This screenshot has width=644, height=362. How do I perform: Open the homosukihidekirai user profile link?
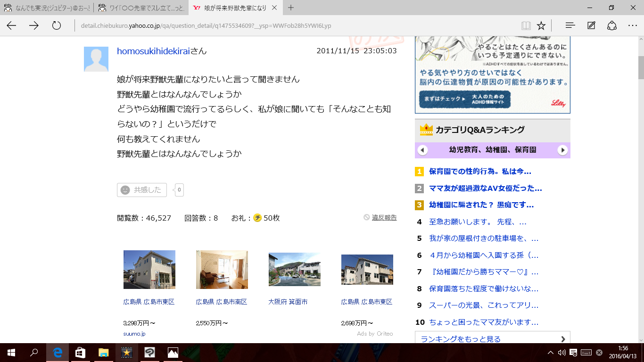click(153, 51)
